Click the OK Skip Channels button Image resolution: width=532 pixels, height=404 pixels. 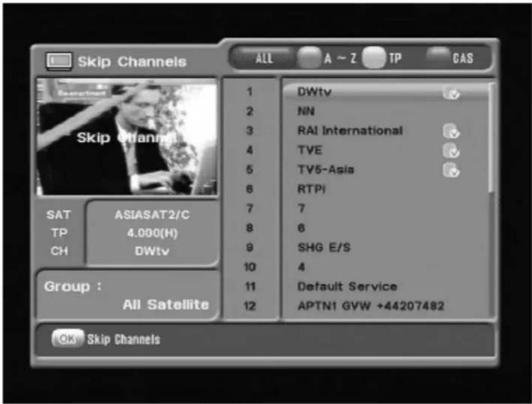point(106,339)
